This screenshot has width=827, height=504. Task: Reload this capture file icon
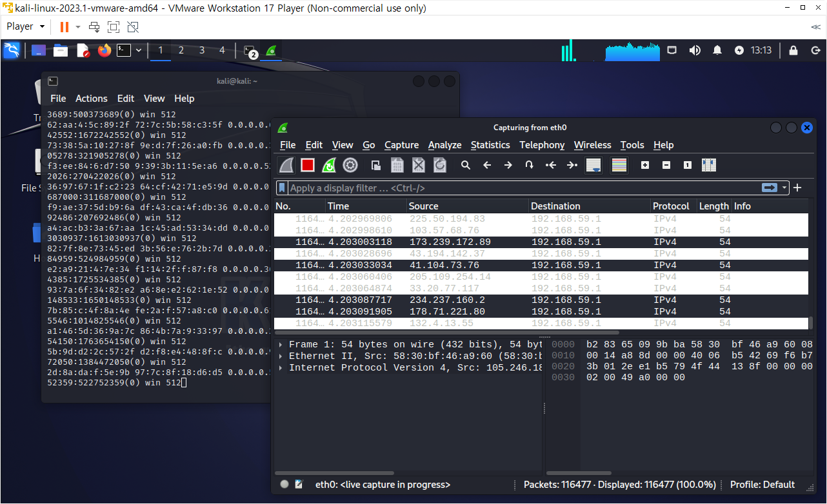point(440,165)
